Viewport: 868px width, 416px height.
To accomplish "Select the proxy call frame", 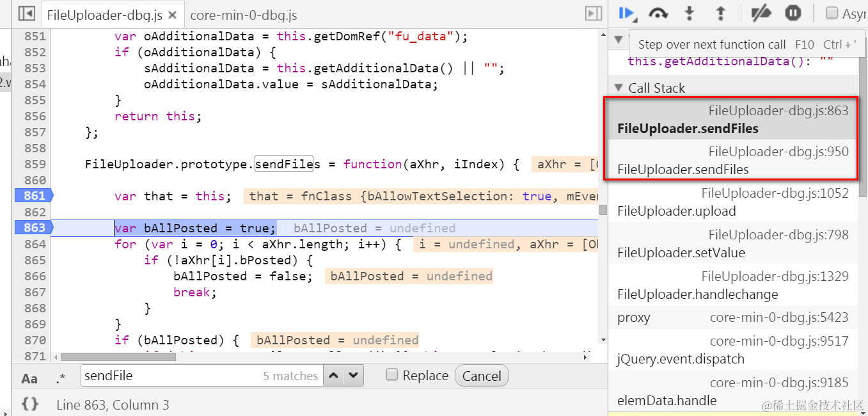I will [x=732, y=317].
